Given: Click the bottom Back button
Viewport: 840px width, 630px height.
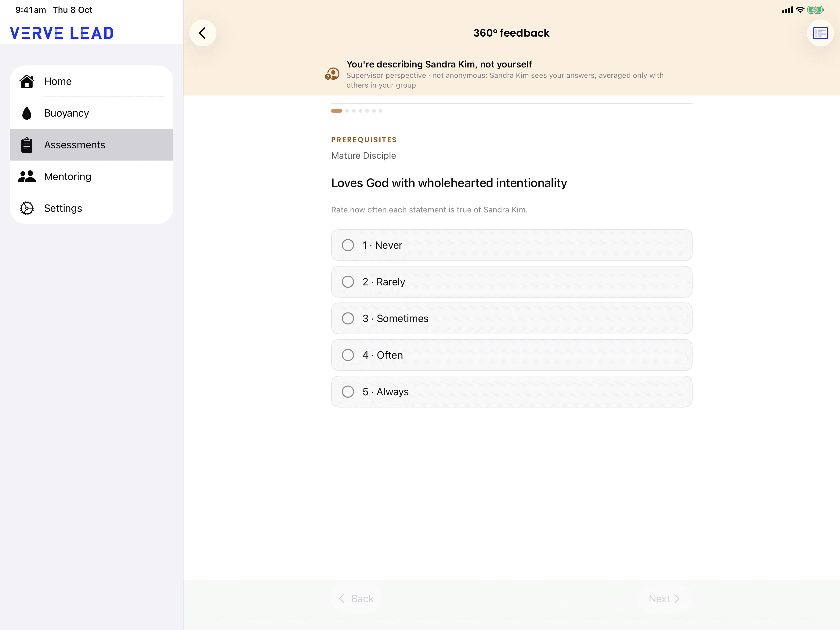Looking at the screenshot, I should click(x=356, y=599).
